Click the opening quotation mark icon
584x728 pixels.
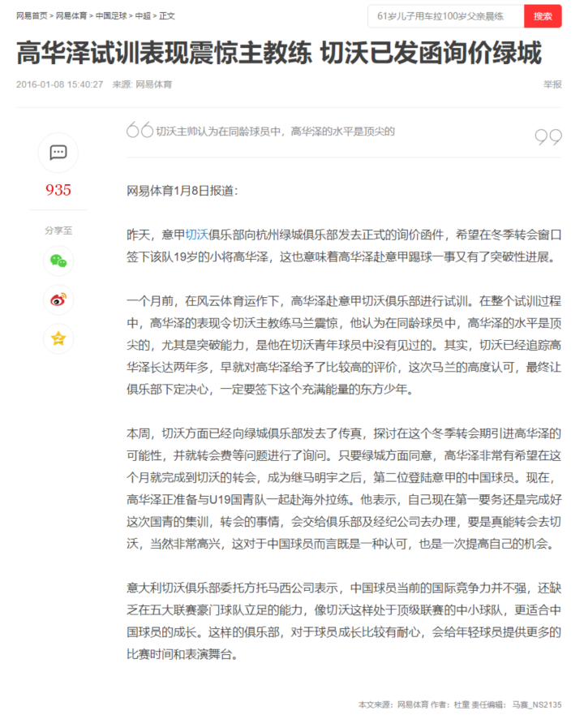(x=139, y=131)
